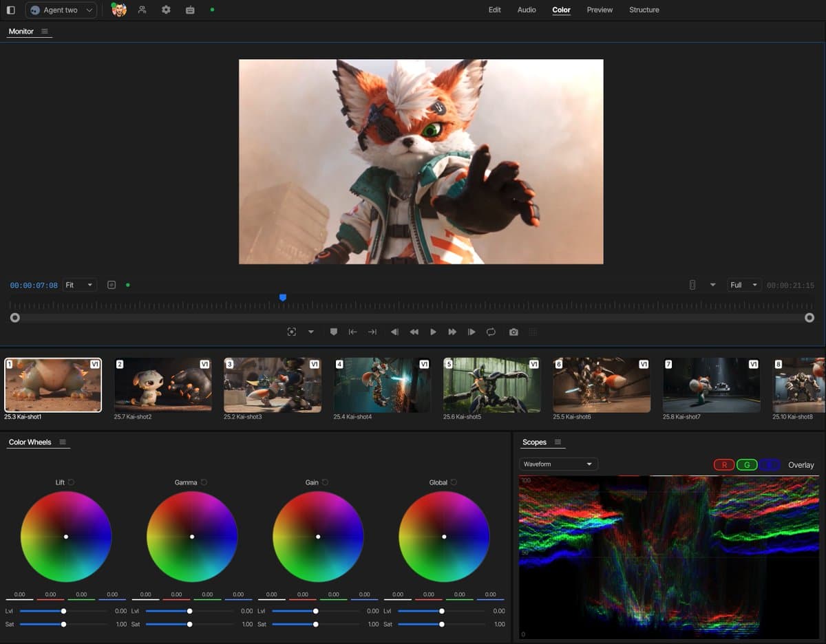
Task: Open the Scopes panel menu icon
Action: (558, 442)
